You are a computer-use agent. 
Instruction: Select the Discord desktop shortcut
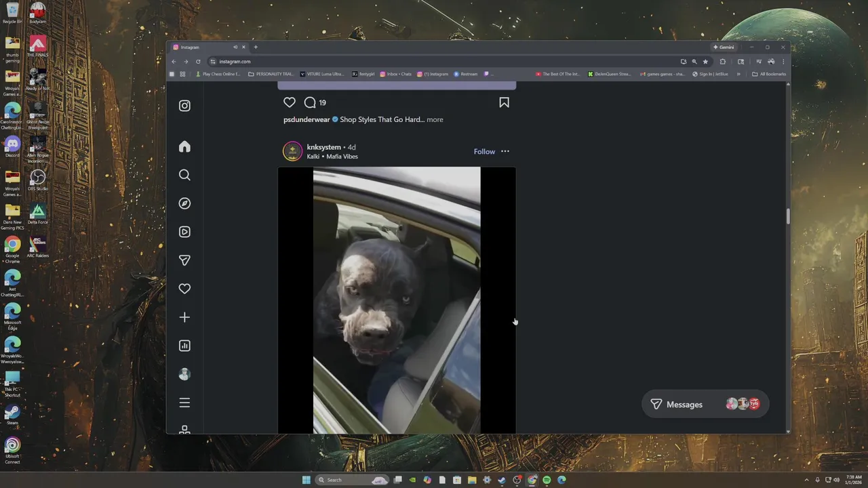[x=12, y=146]
